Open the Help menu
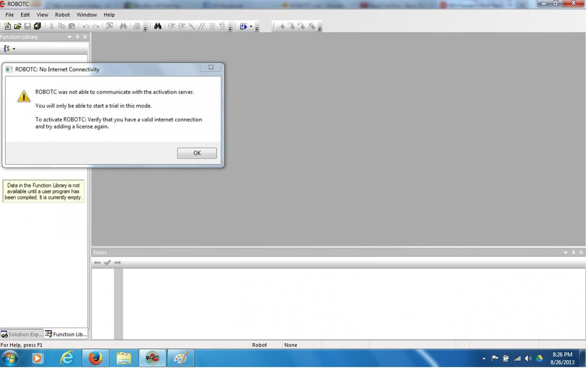 click(109, 15)
